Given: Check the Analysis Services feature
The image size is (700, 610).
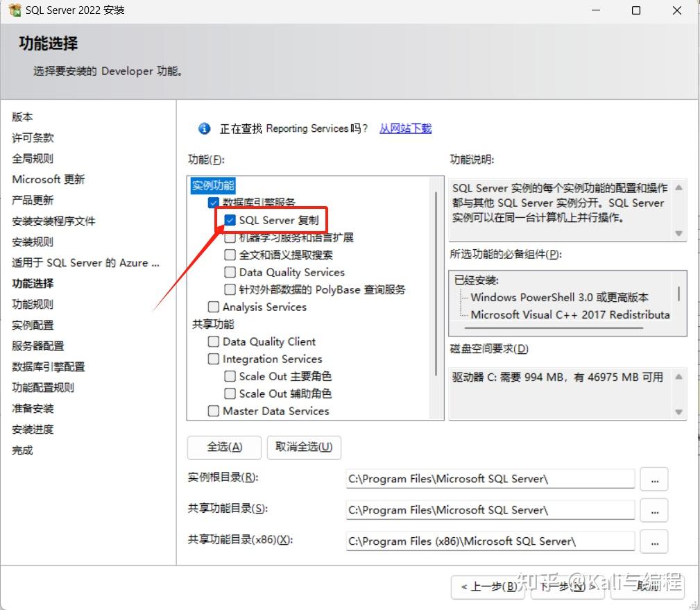Looking at the screenshot, I should click(213, 307).
